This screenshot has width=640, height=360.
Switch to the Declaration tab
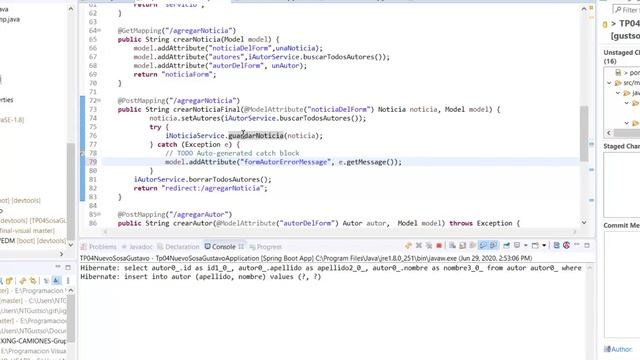(x=179, y=247)
